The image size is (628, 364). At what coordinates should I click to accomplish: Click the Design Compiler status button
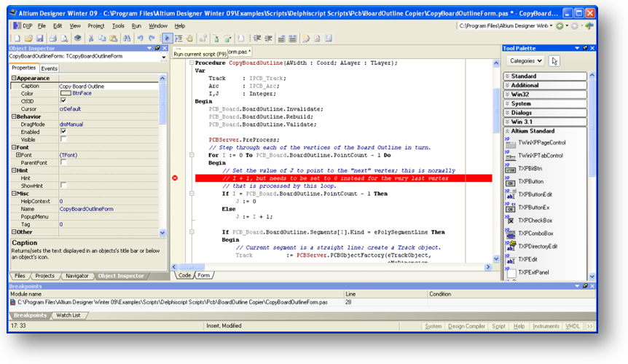[466, 326]
